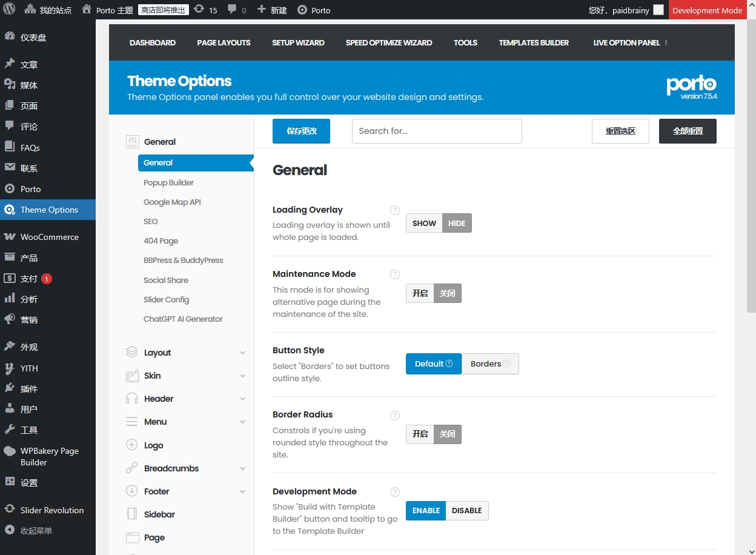Click the 插件 plug icon
Image resolution: width=756 pixels, height=555 pixels.
pyautogui.click(x=9, y=388)
